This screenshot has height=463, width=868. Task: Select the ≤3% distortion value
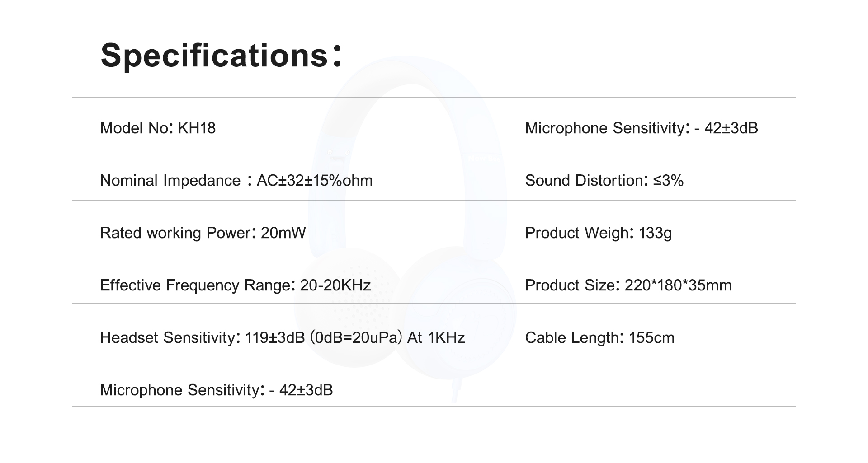click(x=668, y=181)
